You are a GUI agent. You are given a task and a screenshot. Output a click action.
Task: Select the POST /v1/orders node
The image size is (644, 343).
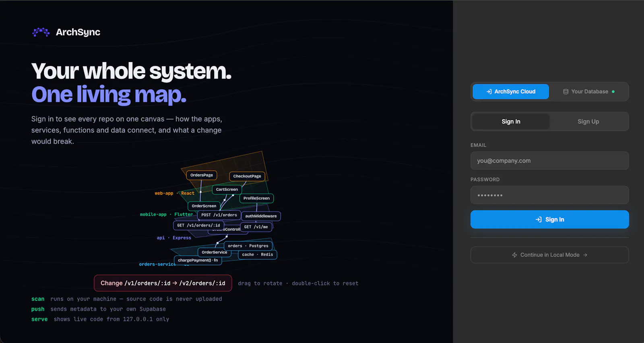click(x=219, y=215)
